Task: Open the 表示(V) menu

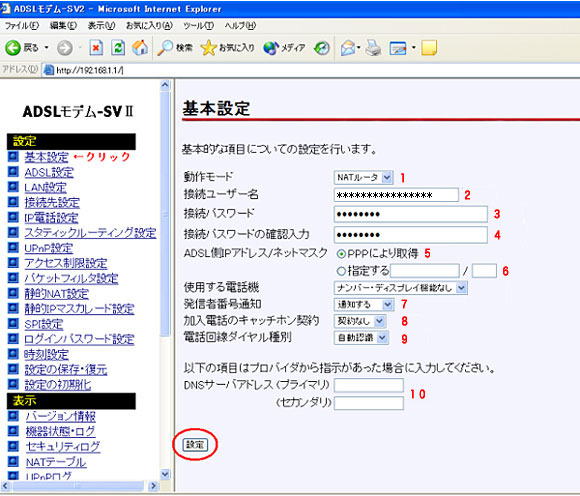Action: 101,26
